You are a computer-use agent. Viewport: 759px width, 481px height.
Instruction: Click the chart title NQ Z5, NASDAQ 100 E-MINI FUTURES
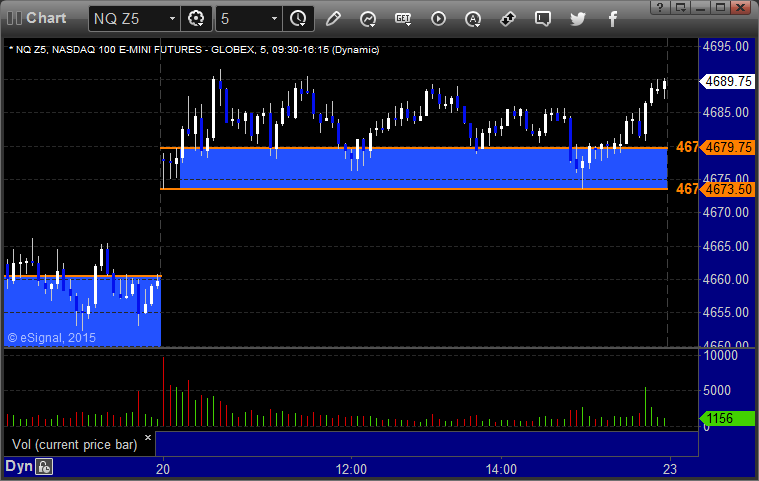(194, 49)
